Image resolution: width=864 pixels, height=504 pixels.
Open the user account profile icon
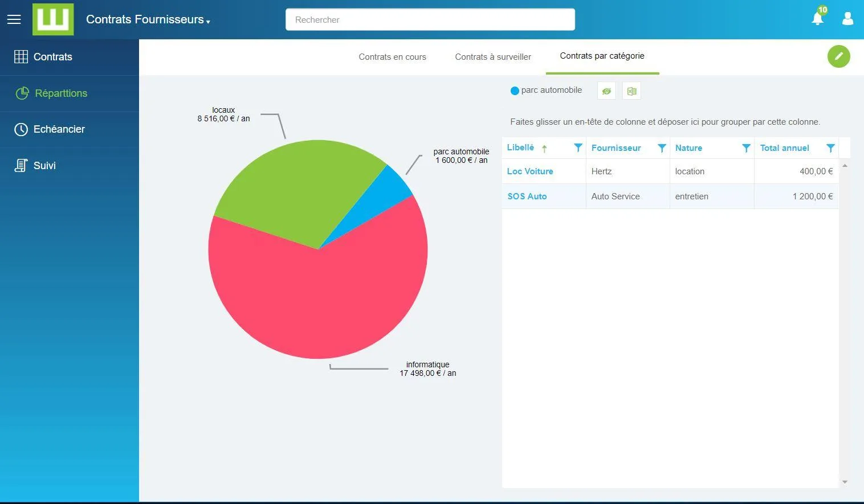coord(848,19)
